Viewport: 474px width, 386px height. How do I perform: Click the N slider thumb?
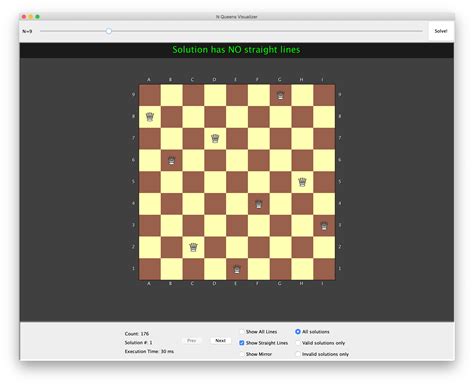109,31
